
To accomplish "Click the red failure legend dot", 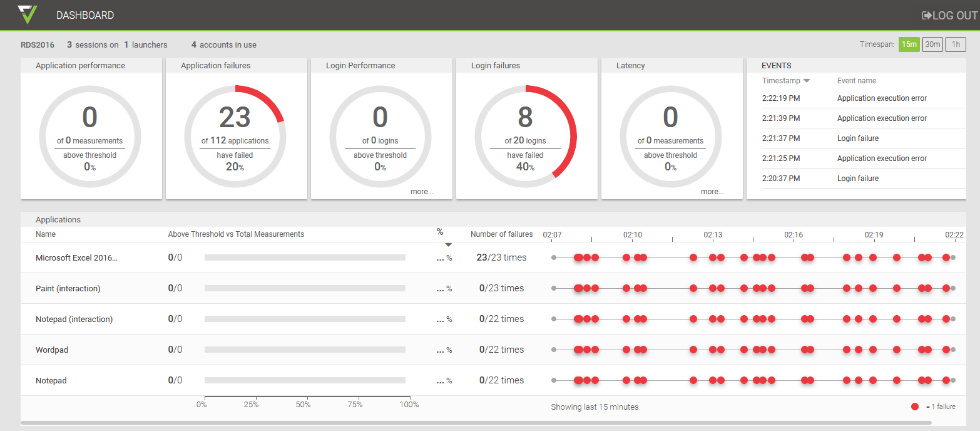I will pos(915,407).
